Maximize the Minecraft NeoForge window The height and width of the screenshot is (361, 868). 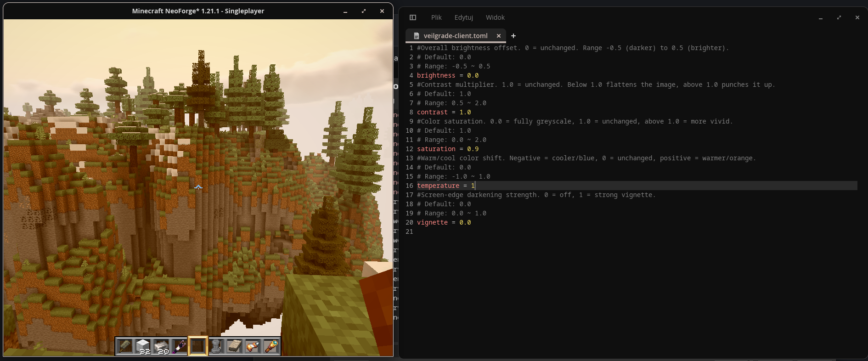[x=364, y=11]
